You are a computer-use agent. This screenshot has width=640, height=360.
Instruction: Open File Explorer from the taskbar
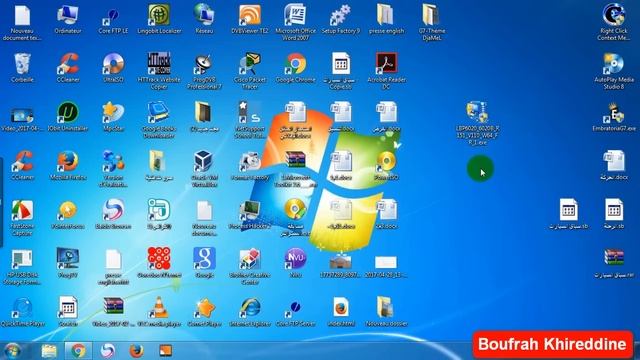[x=49, y=351]
